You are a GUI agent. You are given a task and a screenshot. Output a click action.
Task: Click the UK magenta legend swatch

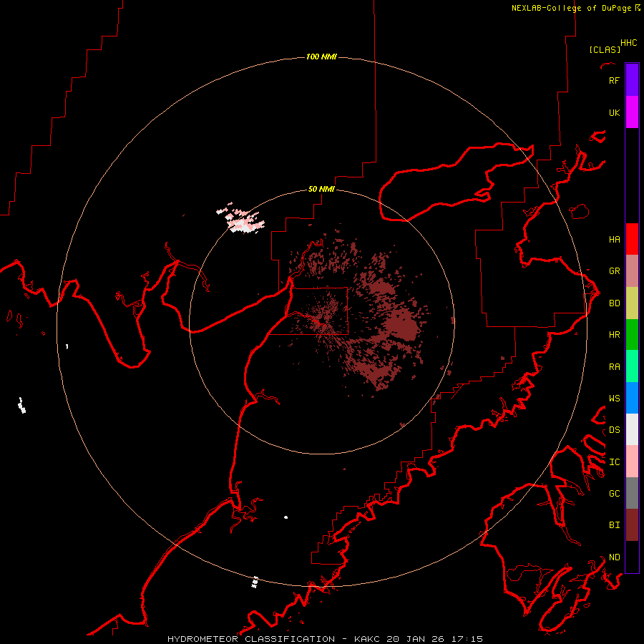(632, 112)
